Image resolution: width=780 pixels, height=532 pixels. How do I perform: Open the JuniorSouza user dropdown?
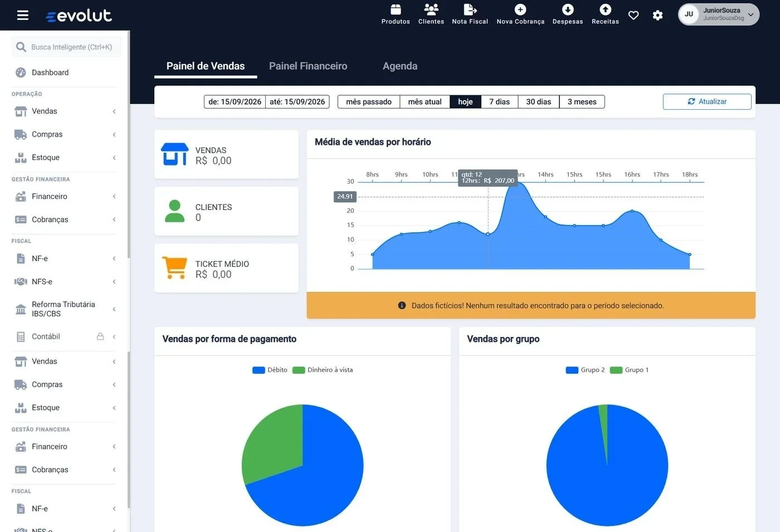(719, 14)
